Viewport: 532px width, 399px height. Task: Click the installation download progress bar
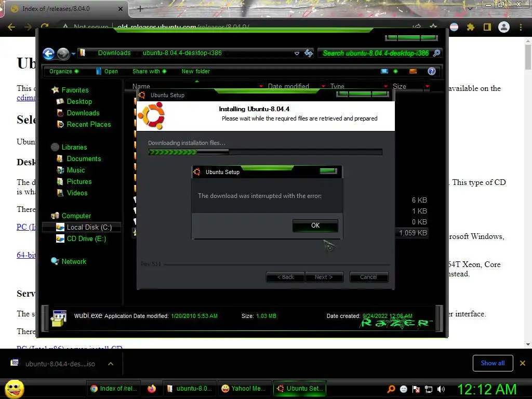click(x=265, y=152)
